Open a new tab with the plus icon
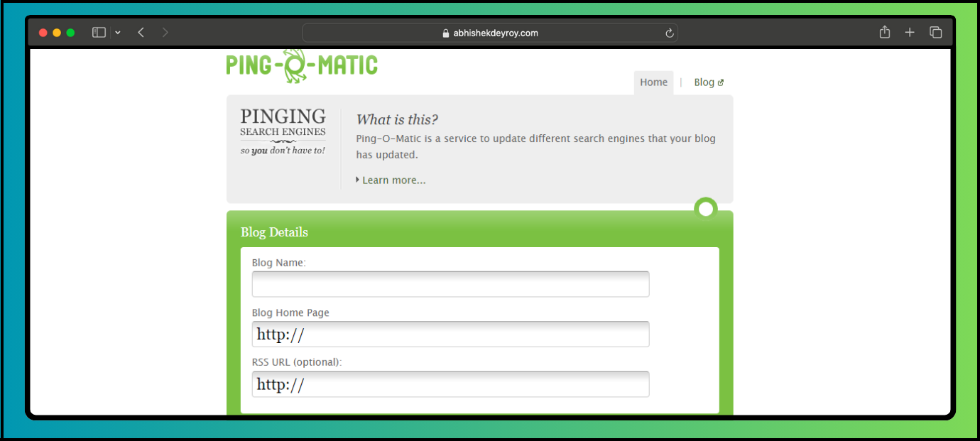This screenshot has height=441, width=980. [x=910, y=33]
